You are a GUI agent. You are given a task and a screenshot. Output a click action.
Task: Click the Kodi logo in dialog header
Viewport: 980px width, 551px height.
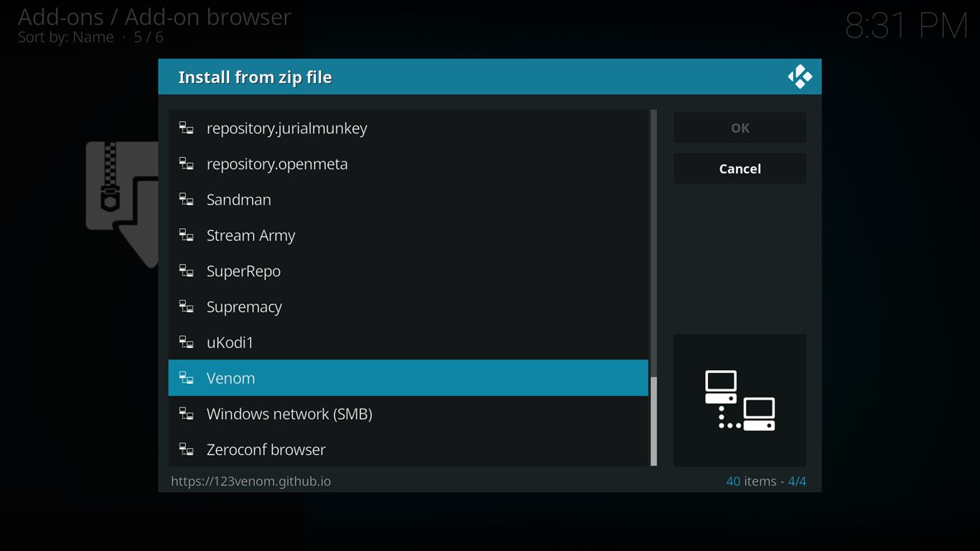tap(799, 77)
